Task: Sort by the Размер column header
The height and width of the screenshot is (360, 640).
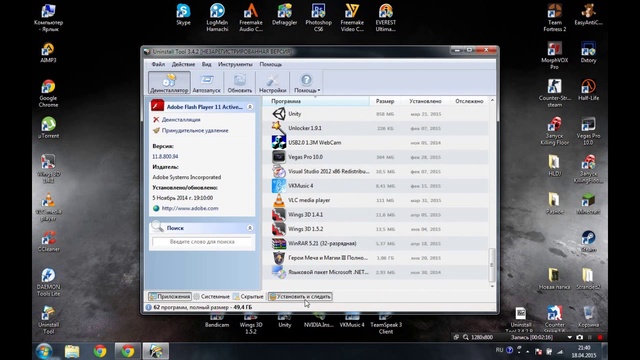Action: tap(385, 101)
